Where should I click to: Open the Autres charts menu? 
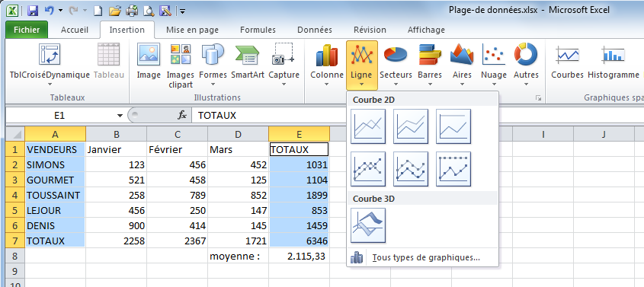click(x=526, y=65)
